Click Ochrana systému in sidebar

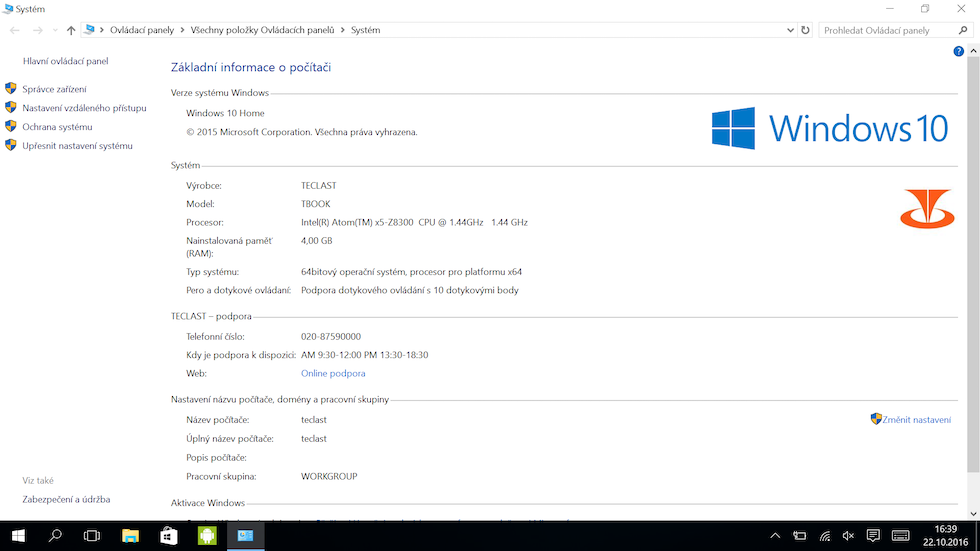pos(57,127)
